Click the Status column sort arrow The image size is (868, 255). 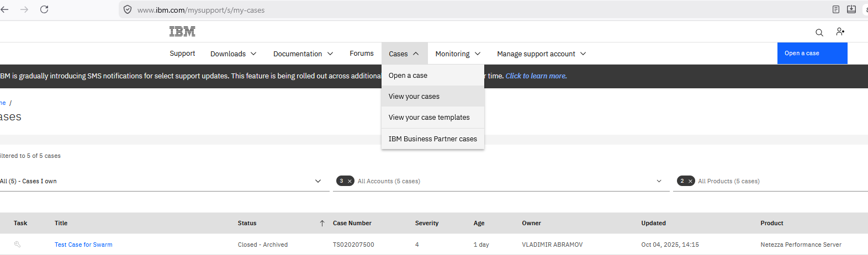click(322, 223)
